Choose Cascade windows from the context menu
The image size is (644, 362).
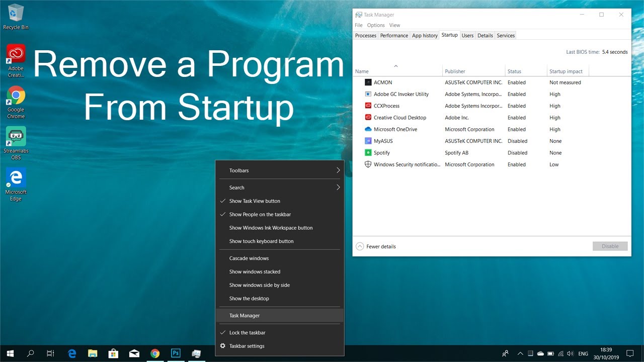click(279, 258)
